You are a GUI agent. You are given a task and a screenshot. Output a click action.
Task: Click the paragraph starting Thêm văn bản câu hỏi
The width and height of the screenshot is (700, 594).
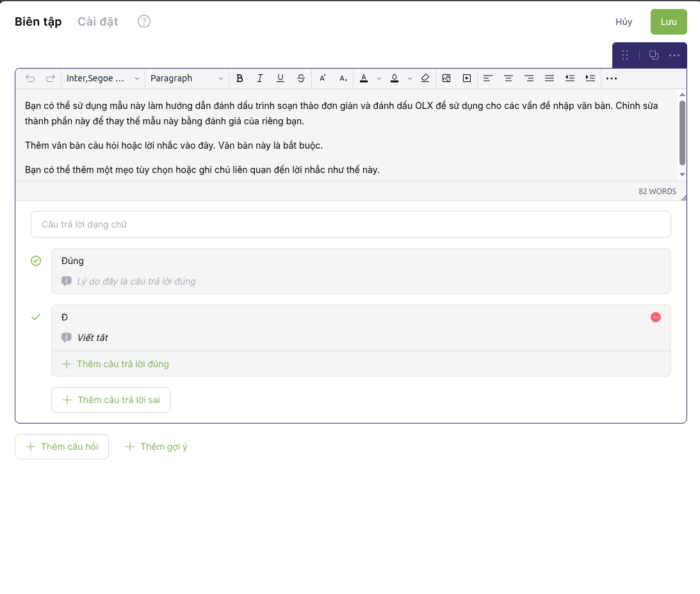tap(174, 145)
